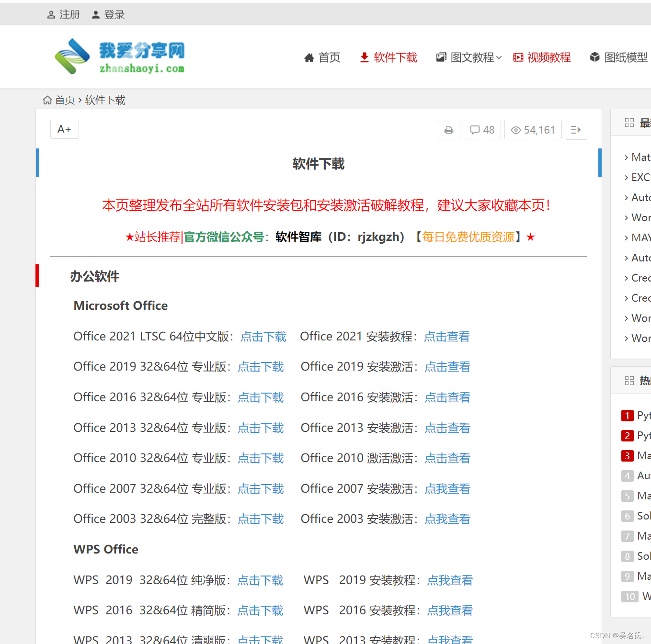Click the home icon in the breadcrumb
Viewport: 651px width, 644px height.
47,100
